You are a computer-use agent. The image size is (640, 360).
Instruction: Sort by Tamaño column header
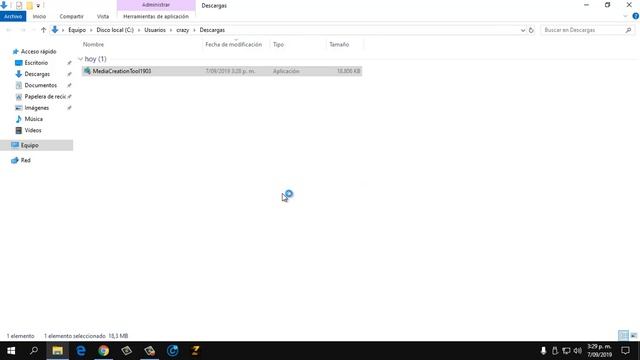pyautogui.click(x=339, y=44)
